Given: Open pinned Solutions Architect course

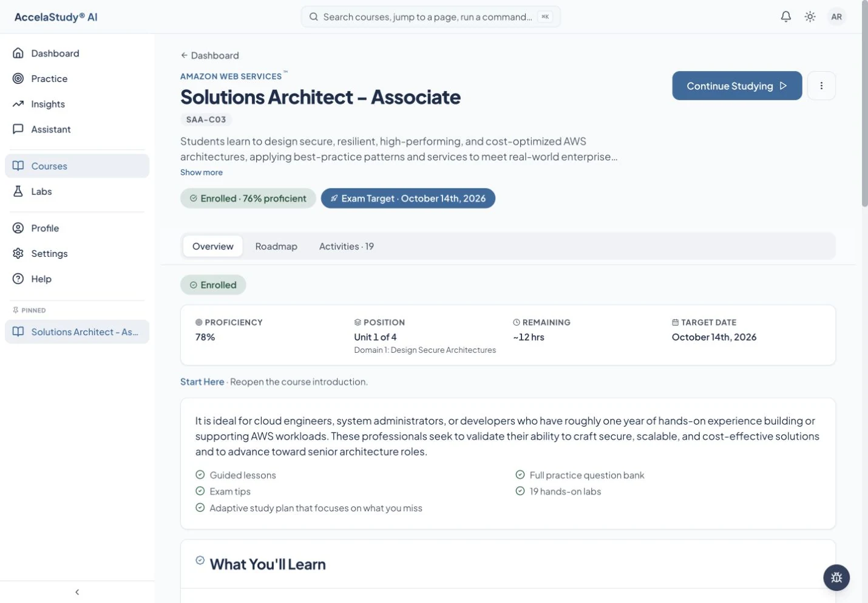Looking at the screenshot, I should click(x=77, y=332).
